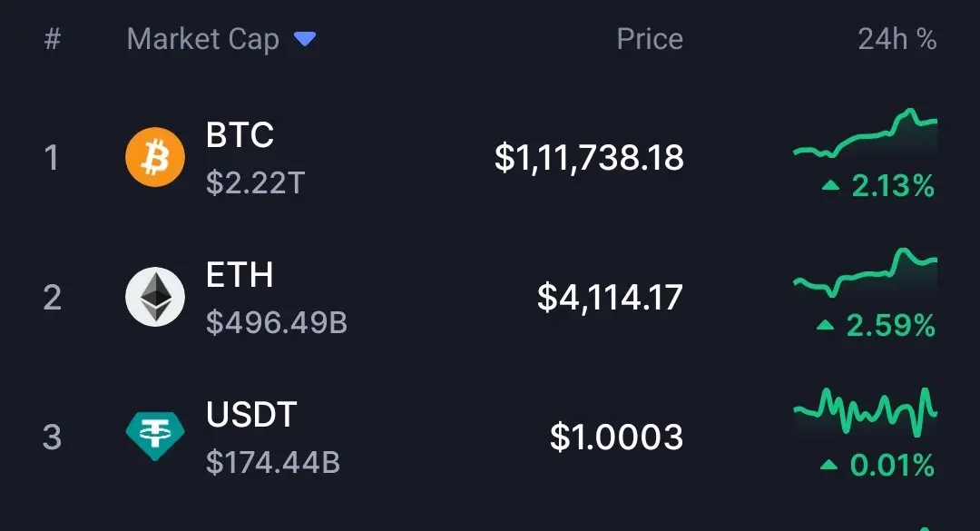The image size is (980, 531).
Task: Sort the list by Price column
Action: (650, 39)
